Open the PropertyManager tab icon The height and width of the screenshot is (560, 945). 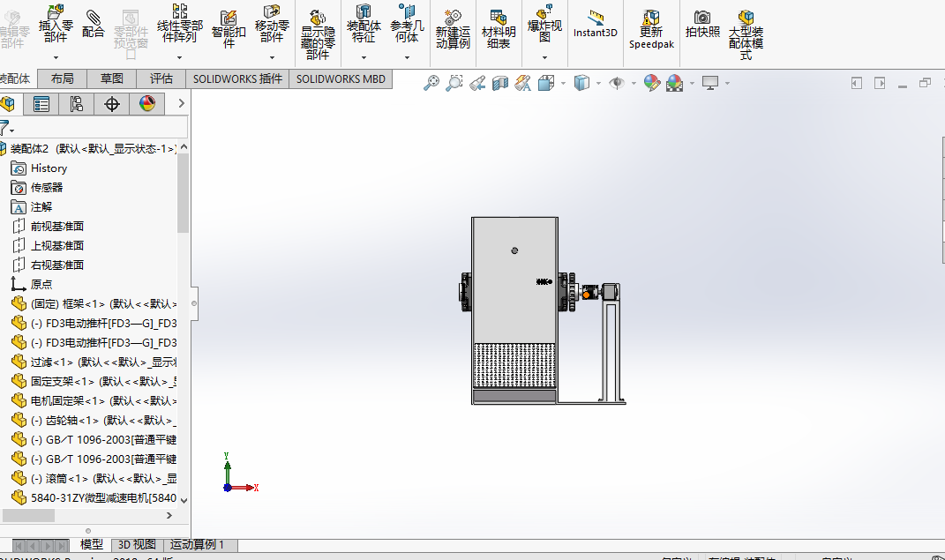point(41,103)
